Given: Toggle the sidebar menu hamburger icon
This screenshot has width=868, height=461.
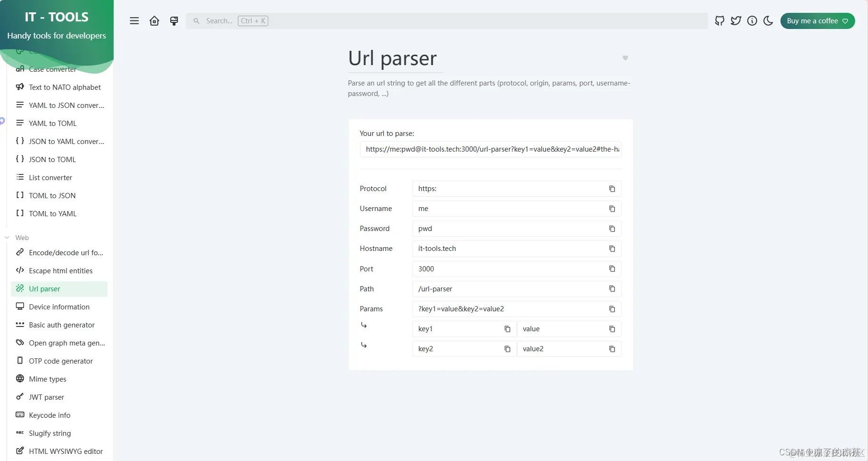Looking at the screenshot, I should coord(135,21).
